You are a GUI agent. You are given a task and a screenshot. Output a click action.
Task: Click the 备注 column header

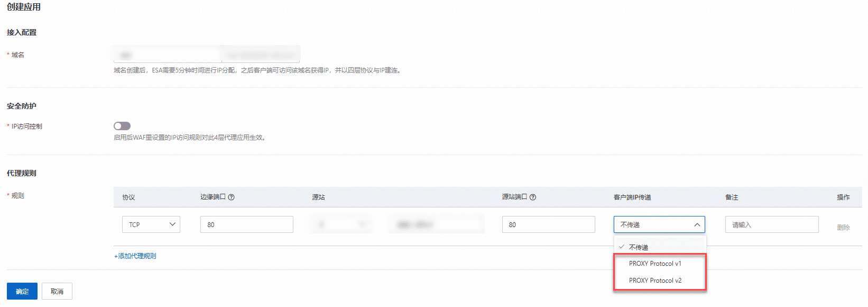tap(732, 197)
